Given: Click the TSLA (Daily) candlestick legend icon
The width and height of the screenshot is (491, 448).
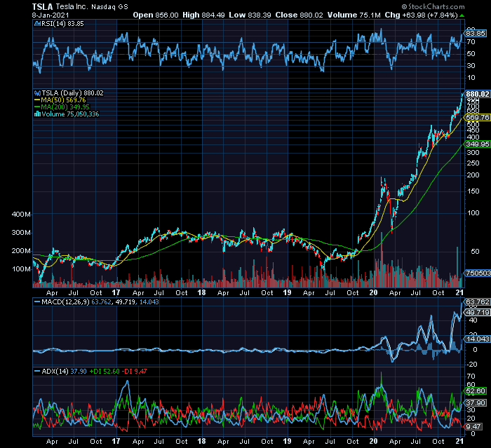Looking at the screenshot, I should coord(37,93).
